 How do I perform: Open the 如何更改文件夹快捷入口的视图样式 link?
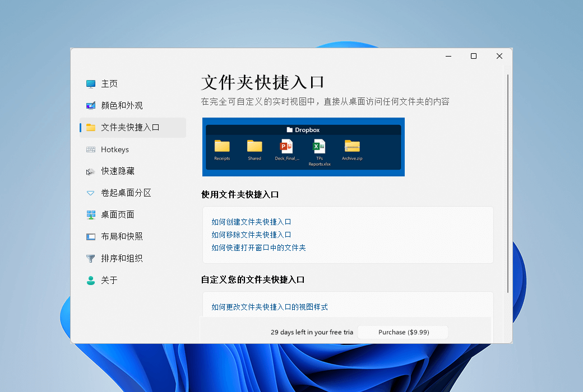269,307
